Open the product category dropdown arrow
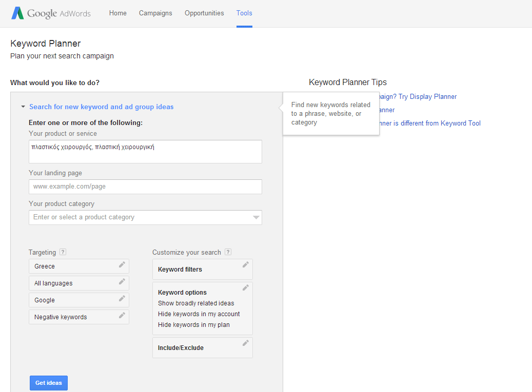The height and width of the screenshot is (392, 532). click(256, 218)
